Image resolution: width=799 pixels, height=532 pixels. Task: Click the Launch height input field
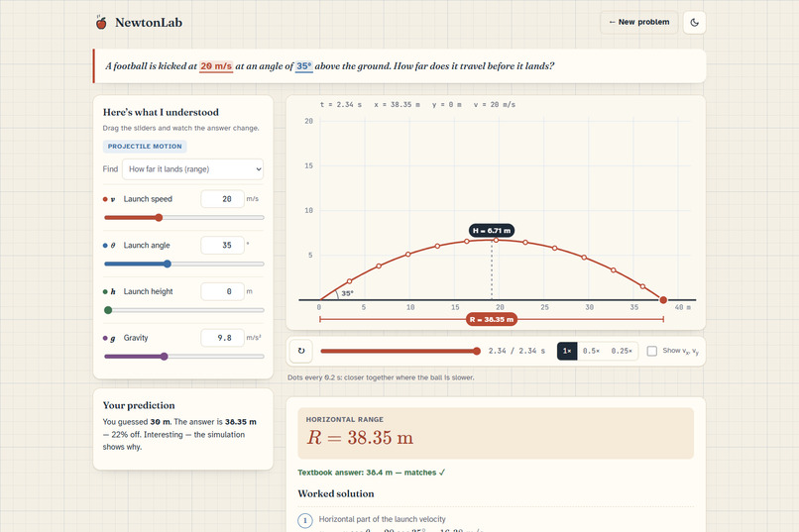click(x=222, y=291)
